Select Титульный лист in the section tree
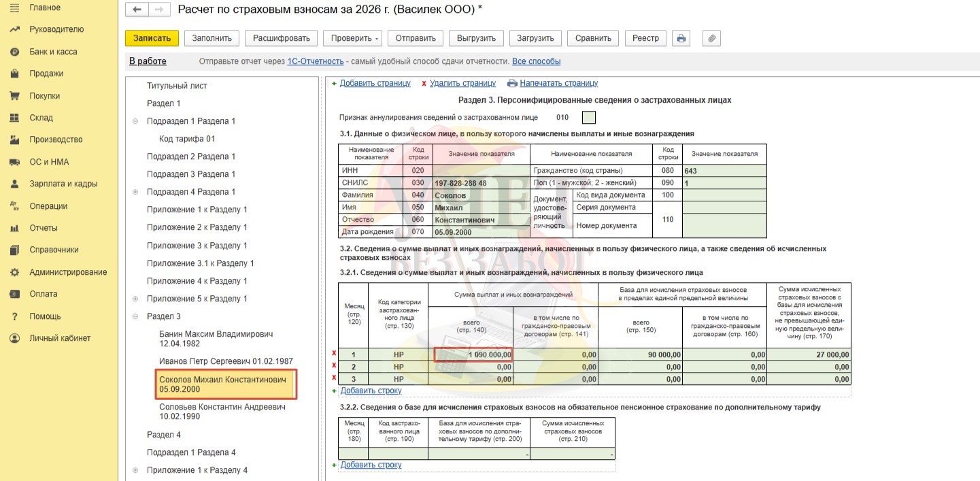This screenshot has height=481, width=980. click(177, 86)
